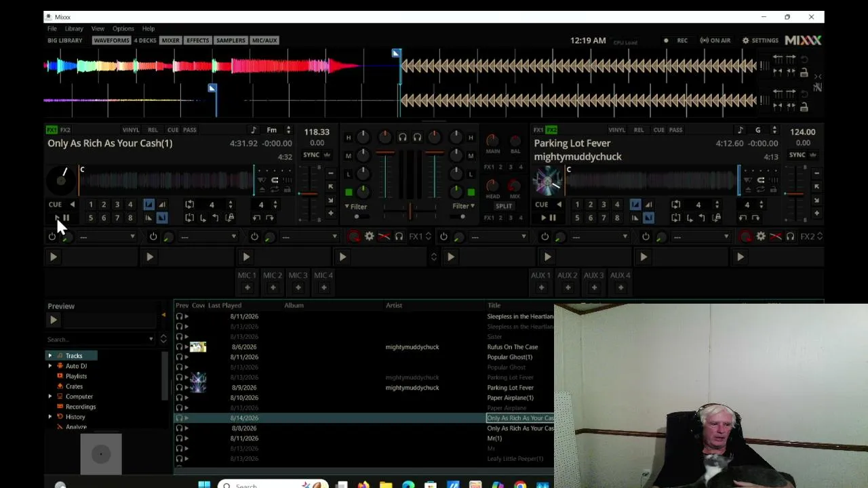Play or pause the right deck

(548, 218)
